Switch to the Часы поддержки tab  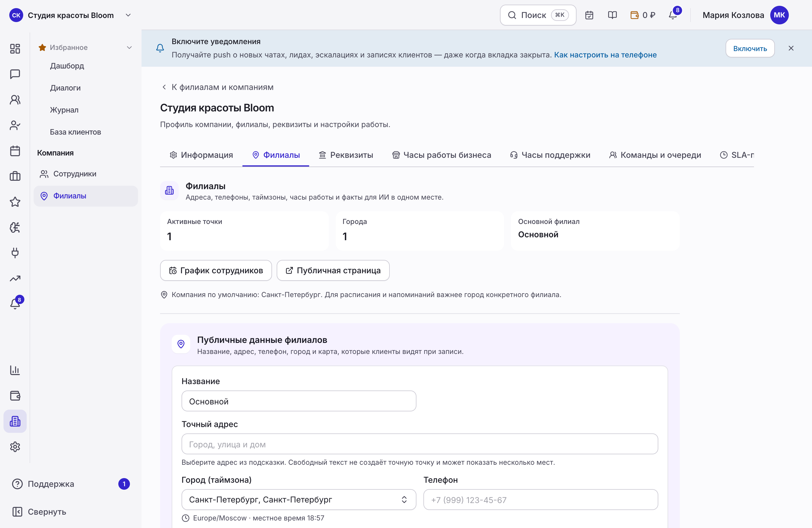[x=550, y=155]
